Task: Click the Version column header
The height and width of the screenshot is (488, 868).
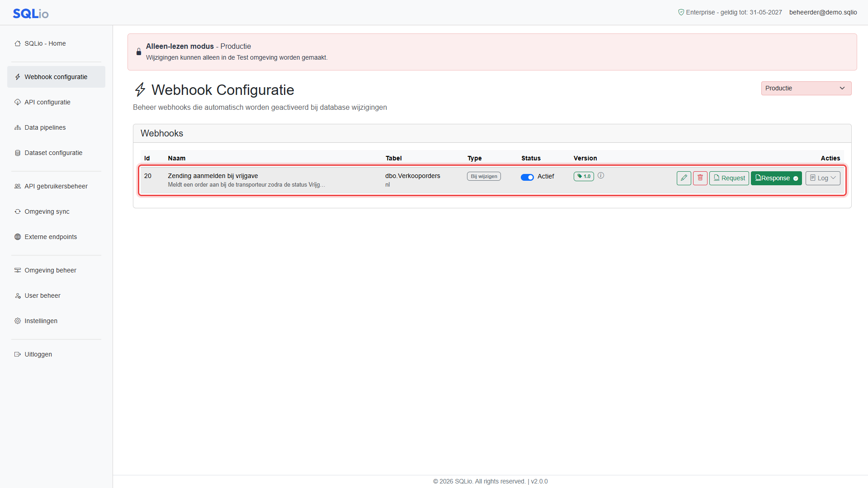Action: click(585, 159)
